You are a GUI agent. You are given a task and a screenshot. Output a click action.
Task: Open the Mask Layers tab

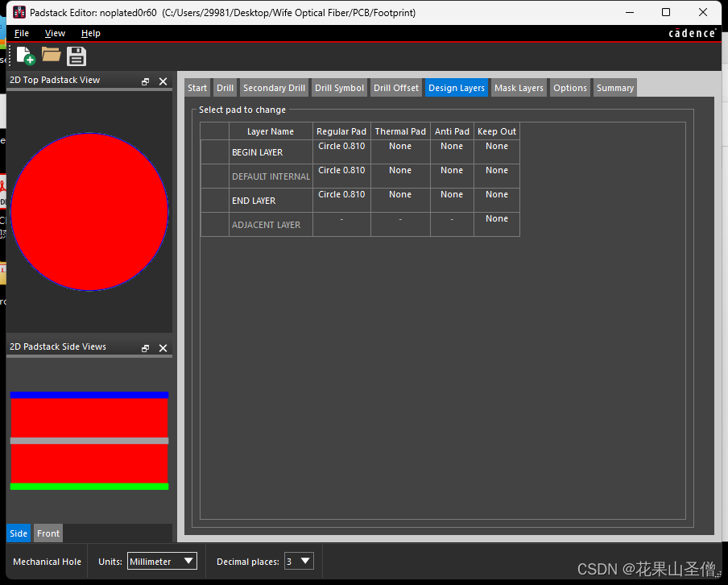[519, 87]
